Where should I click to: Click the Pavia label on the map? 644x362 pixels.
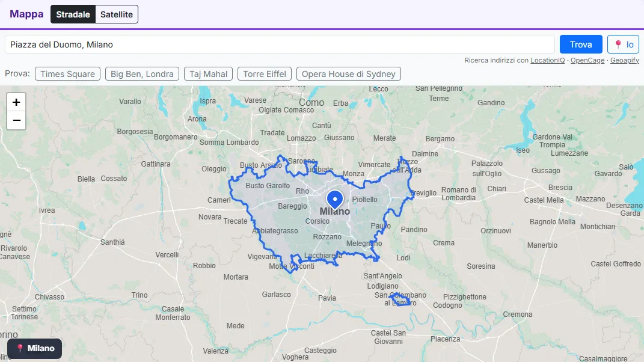pos(327,298)
